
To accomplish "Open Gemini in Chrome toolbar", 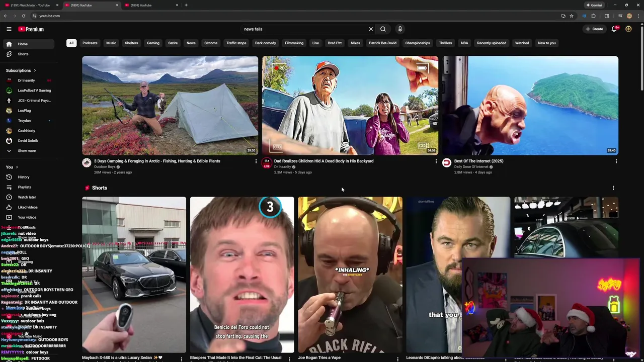I will [x=594, y=5].
